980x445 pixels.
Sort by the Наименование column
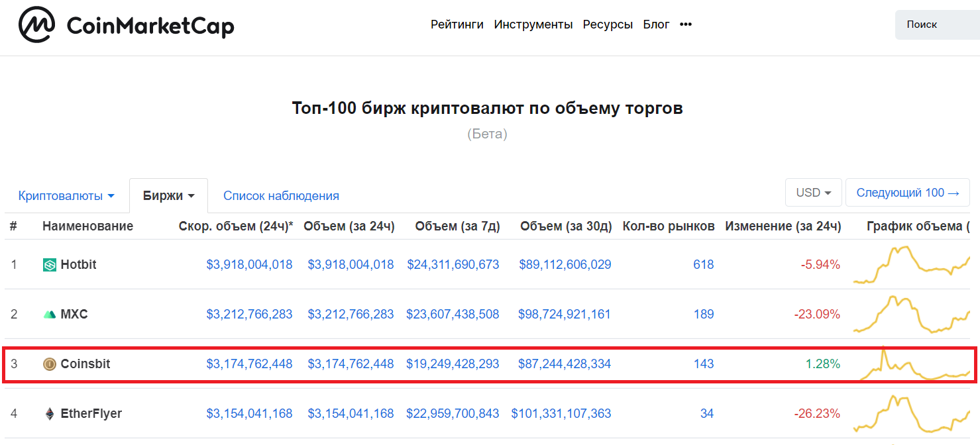[x=87, y=226]
